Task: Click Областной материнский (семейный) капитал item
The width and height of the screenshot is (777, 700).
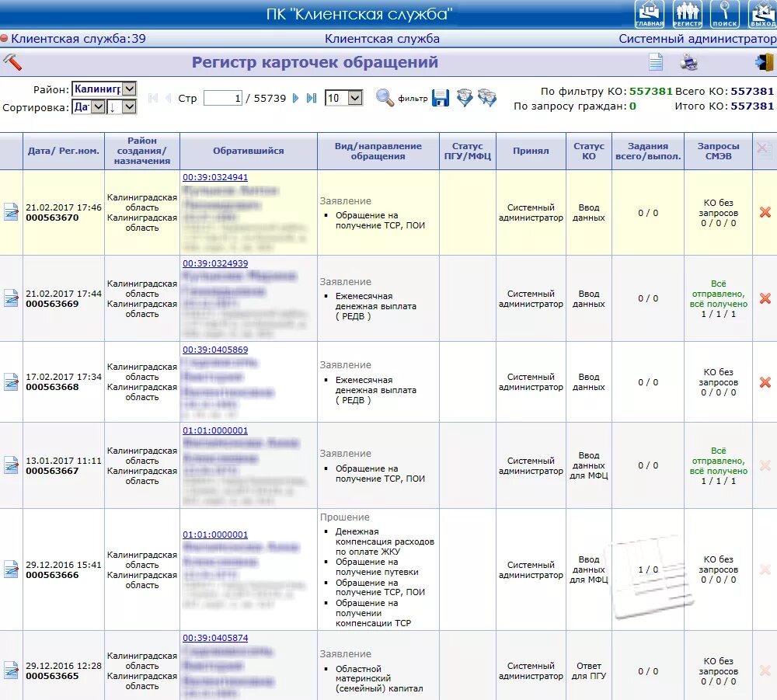Action: click(x=379, y=678)
